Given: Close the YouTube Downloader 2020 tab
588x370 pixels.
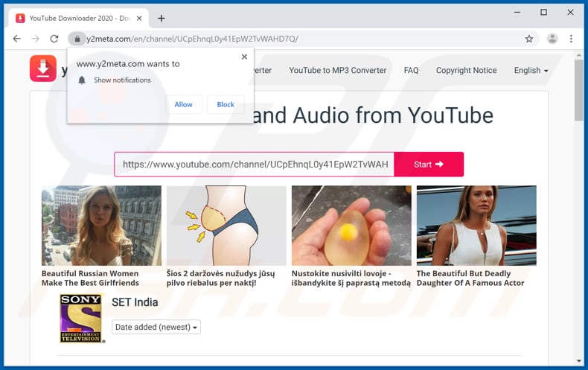Looking at the screenshot, I should tap(139, 18).
